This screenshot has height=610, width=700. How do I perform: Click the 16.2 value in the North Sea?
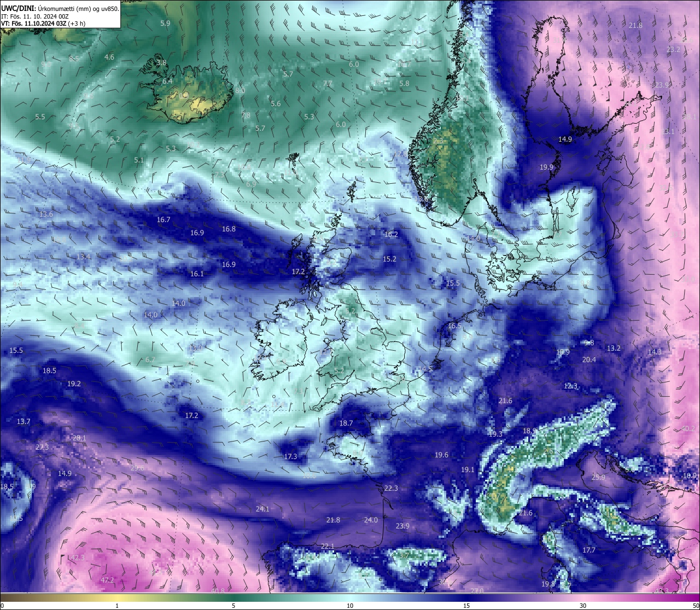click(x=391, y=234)
